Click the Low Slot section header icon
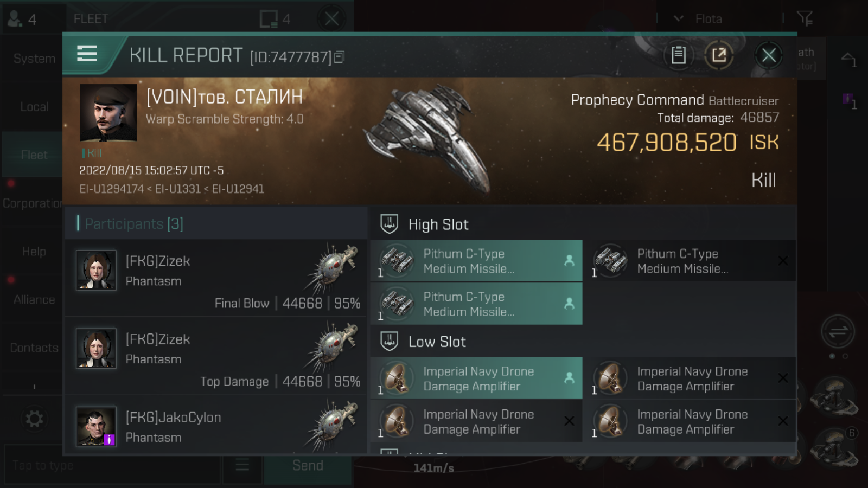 (389, 341)
